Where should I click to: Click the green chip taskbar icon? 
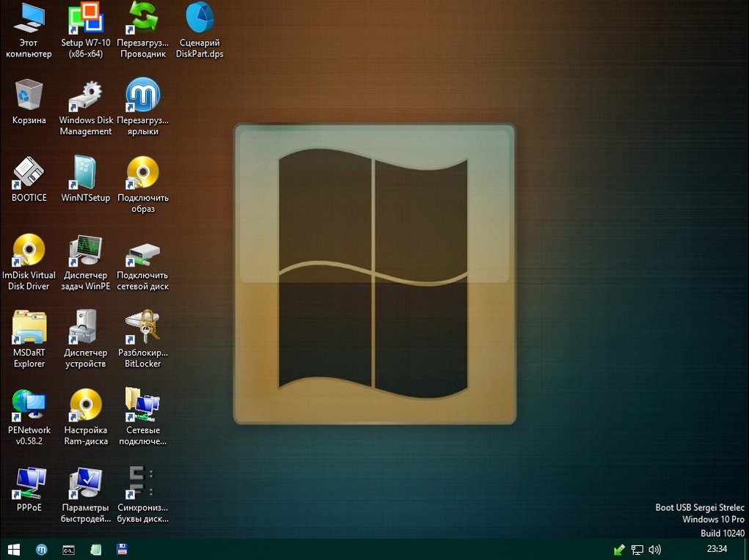point(95,550)
